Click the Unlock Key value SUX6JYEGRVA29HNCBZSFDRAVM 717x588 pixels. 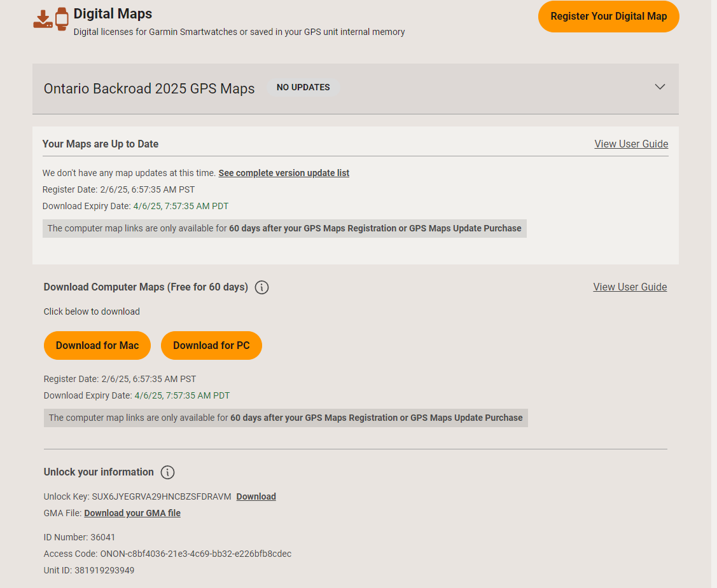tap(162, 496)
